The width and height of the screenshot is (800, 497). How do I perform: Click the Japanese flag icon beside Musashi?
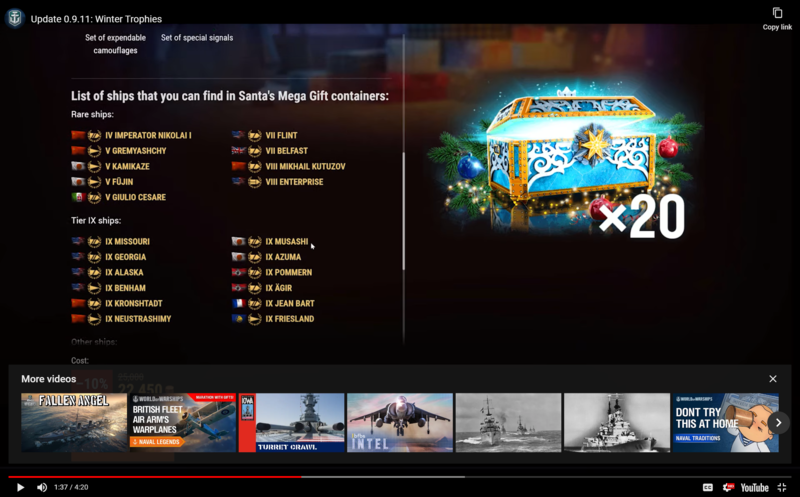click(238, 241)
